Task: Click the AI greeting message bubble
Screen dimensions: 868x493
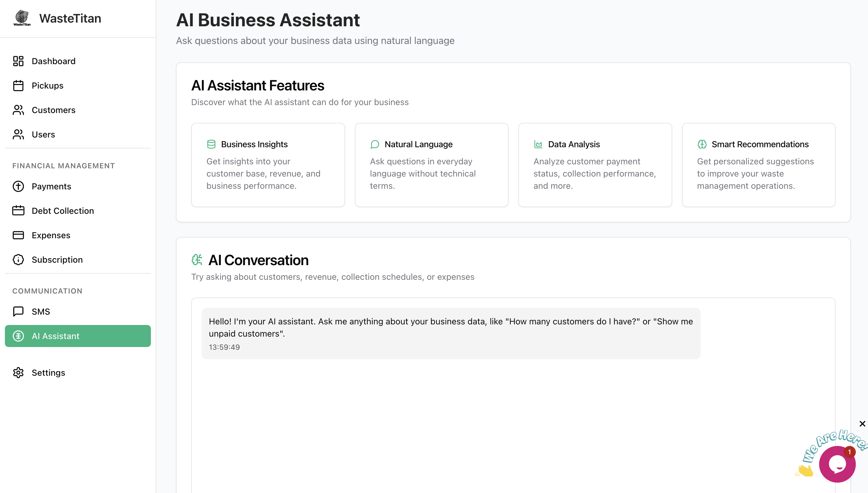Action: pos(450,333)
